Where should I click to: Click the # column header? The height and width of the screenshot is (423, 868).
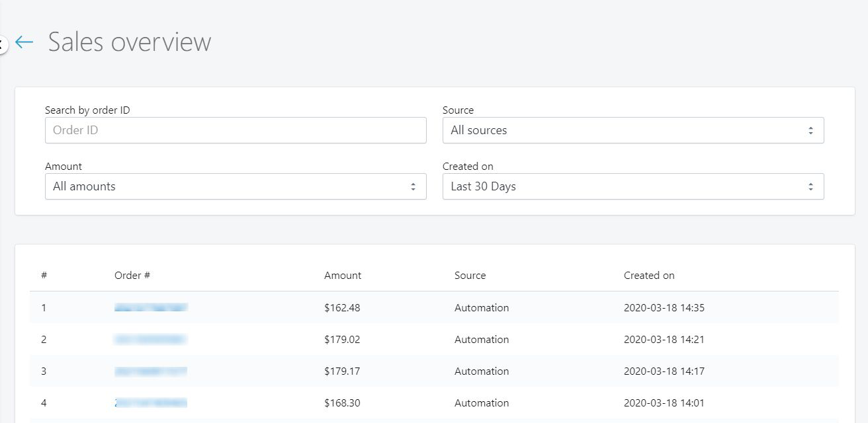click(44, 275)
